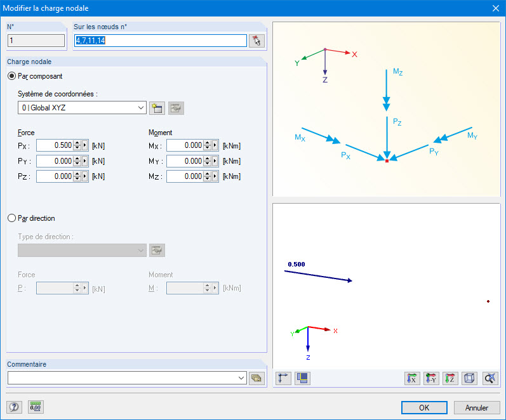Create a new coordinate system icon
The image size is (506, 420).
click(157, 108)
